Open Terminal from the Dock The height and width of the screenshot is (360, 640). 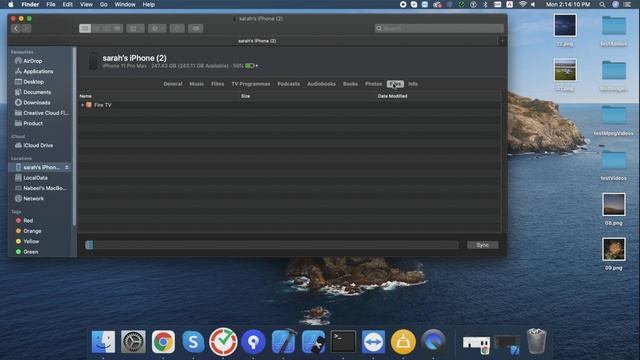[x=343, y=342]
